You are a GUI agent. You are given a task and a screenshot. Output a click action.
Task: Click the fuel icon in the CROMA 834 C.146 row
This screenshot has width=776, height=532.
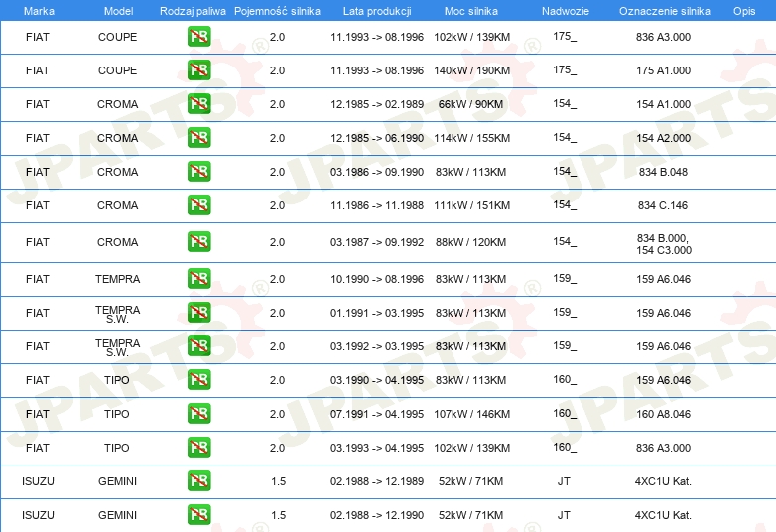[x=198, y=204]
